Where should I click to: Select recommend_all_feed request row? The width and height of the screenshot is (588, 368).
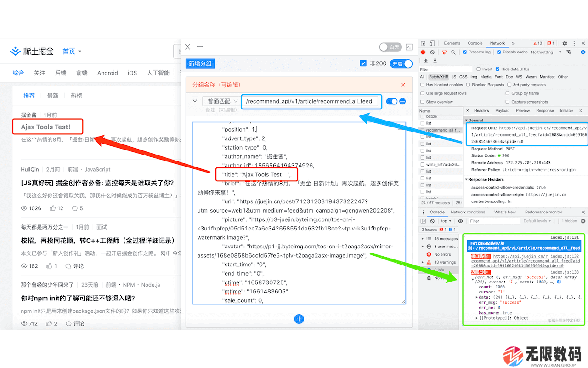[x=441, y=130]
